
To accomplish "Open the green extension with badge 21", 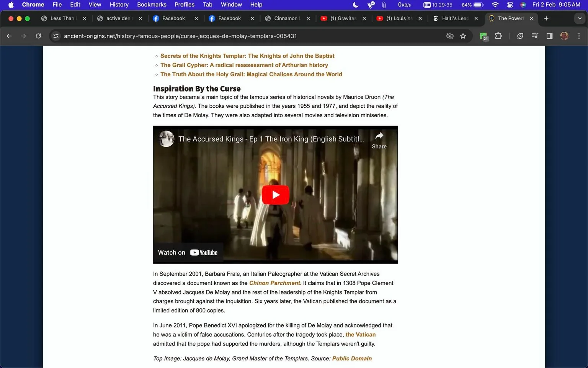I will click(x=484, y=36).
